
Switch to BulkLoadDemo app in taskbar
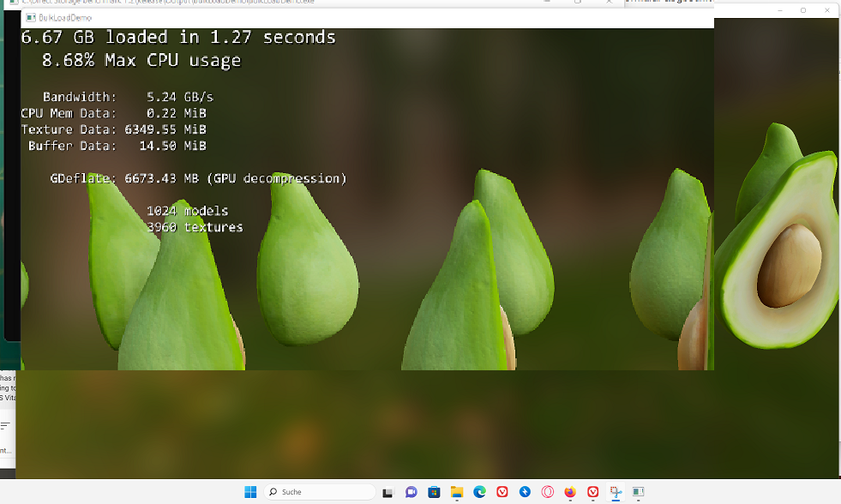(639, 492)
